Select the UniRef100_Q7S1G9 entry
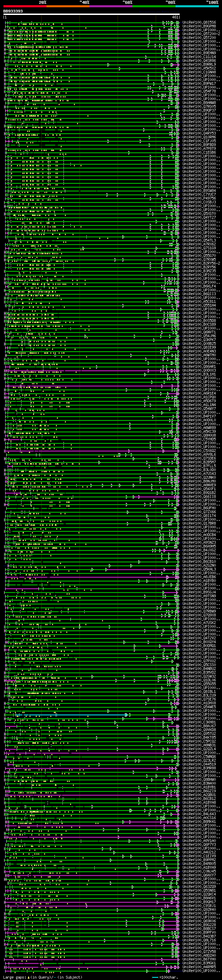This screenshot has width=222, height=980. (199, 248)
